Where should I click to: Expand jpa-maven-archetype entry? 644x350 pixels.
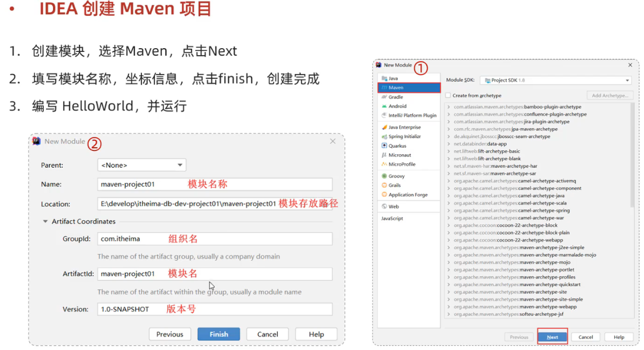click(448, 129)
